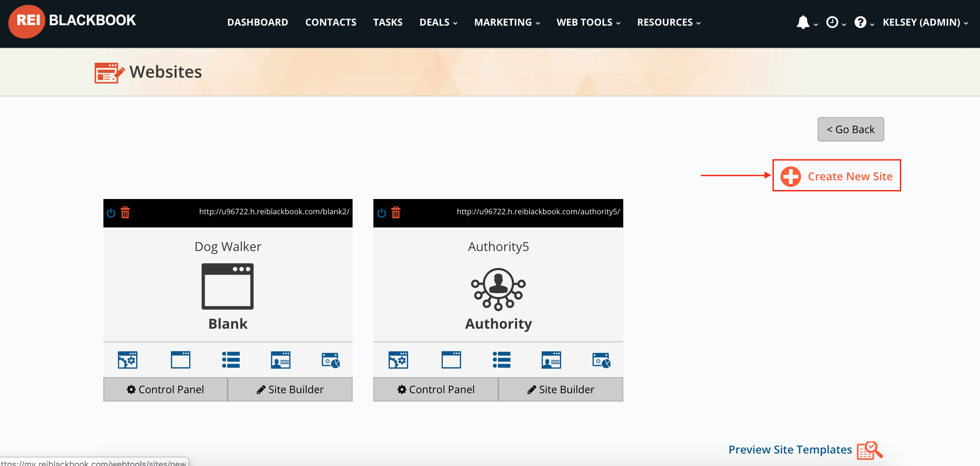Expand the Deals dropdown menu

[x=438, y=23]
